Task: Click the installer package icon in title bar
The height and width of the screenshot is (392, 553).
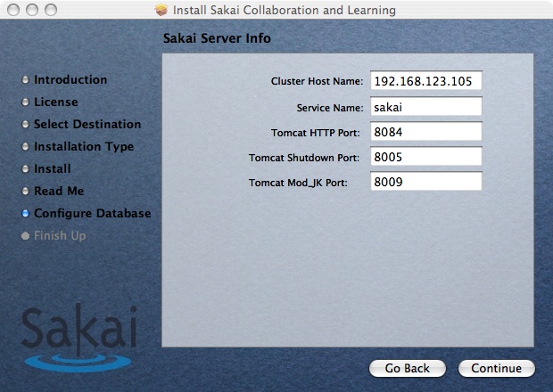Action: 161,10
